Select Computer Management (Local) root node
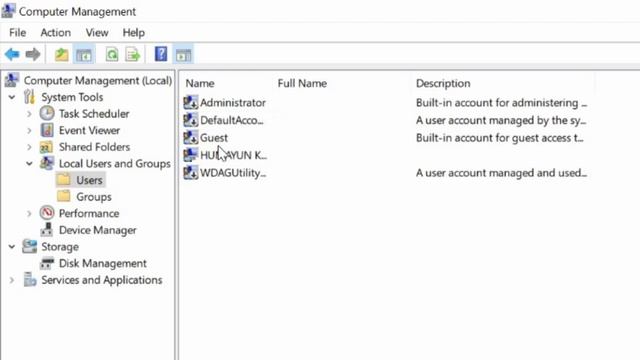The image size is (640, 360). pos(98,80)
